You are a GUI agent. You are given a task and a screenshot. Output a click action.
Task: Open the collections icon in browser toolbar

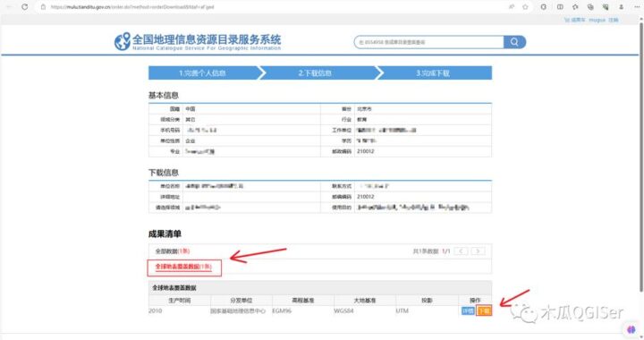point(590,7)
